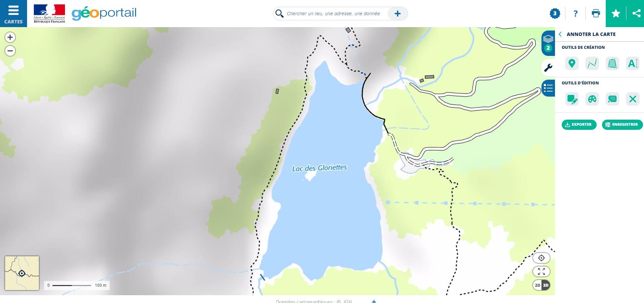644x303 pixels.
Task: Open the Cartes main menu
Action: 14,14
